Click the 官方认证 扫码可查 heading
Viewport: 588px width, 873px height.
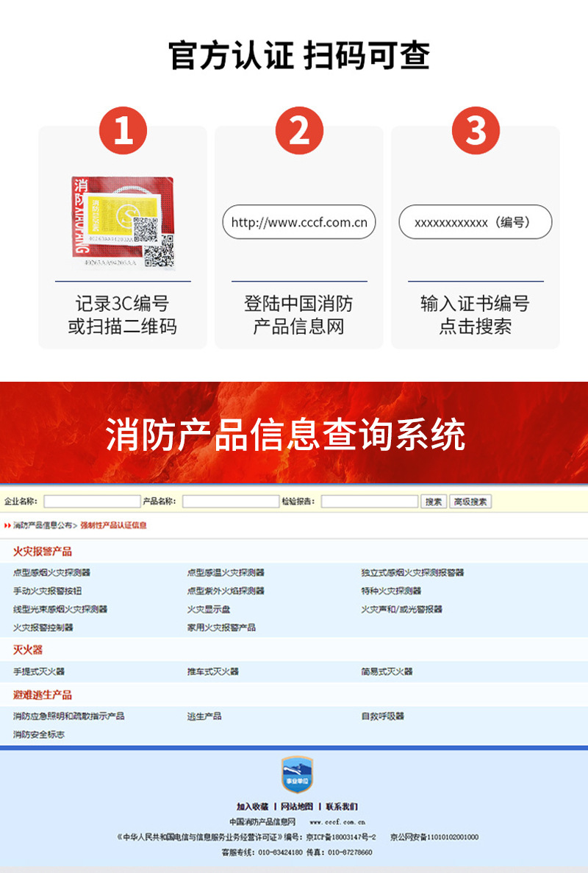click(299, 55)
